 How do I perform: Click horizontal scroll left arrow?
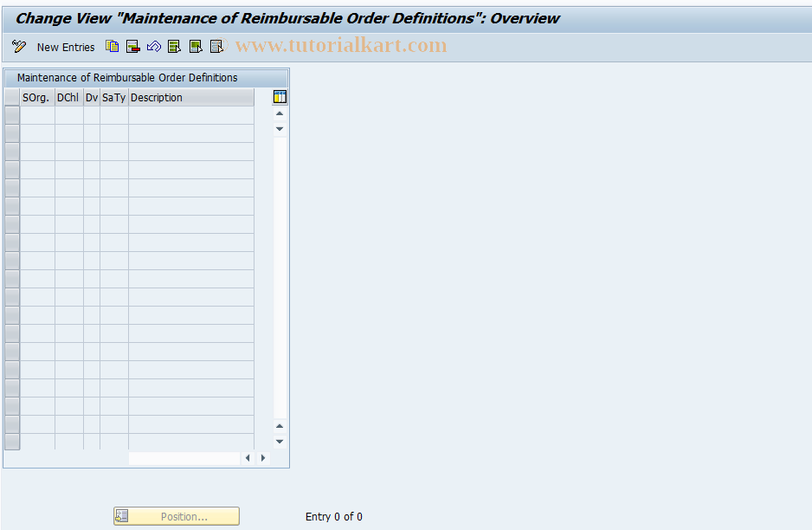248,458
